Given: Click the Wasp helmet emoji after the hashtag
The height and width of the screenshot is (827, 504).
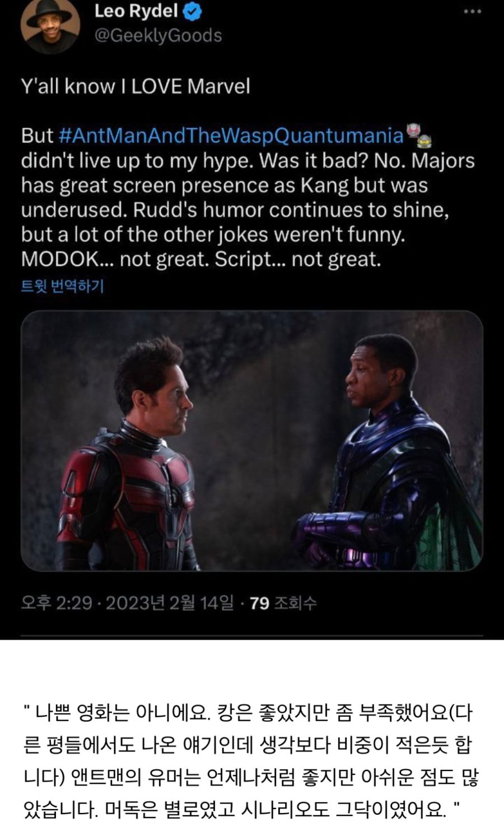Looking at the screenshot, I should point(425,140).
